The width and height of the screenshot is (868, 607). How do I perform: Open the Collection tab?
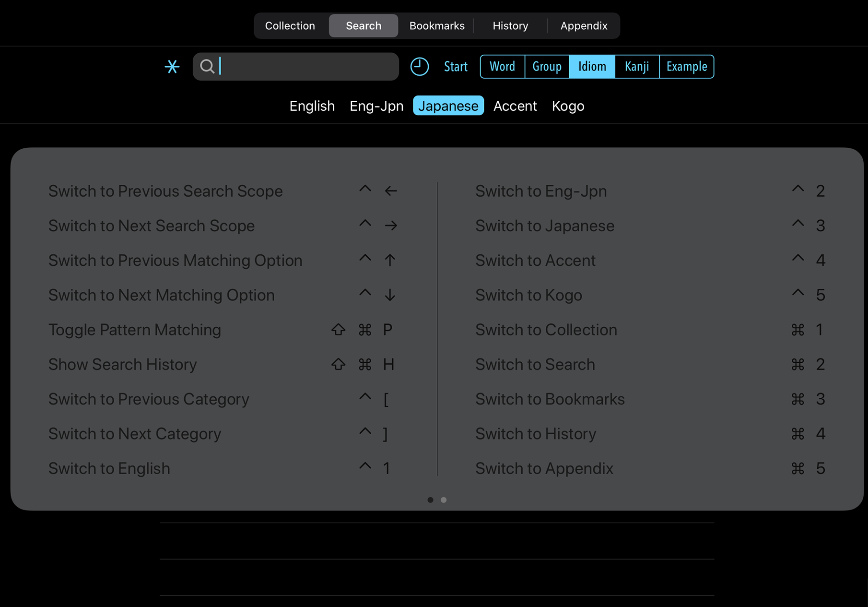(290, 25)
